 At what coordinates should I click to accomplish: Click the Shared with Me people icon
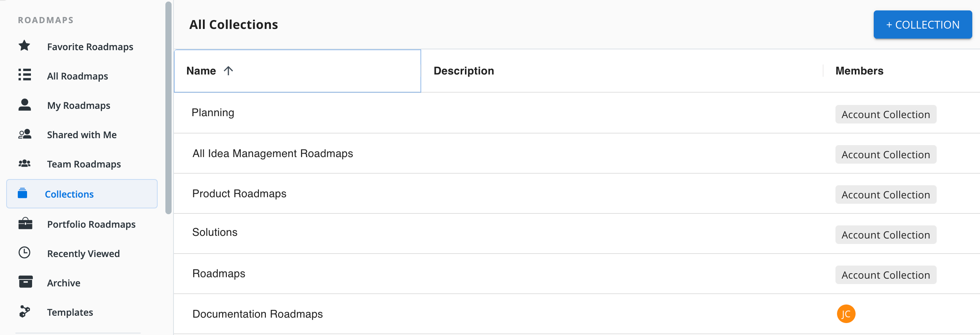(x=24, y=134)
